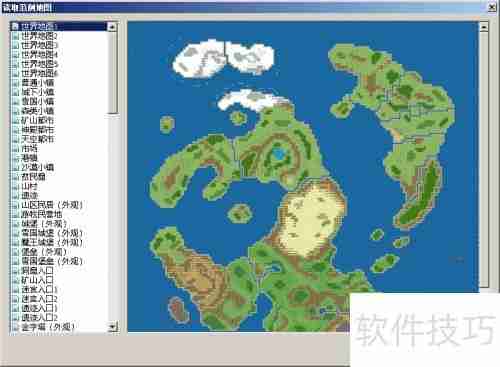Screen dimensions: 500x367
Task: Click the world map preview image
Action: click(303, 177)
